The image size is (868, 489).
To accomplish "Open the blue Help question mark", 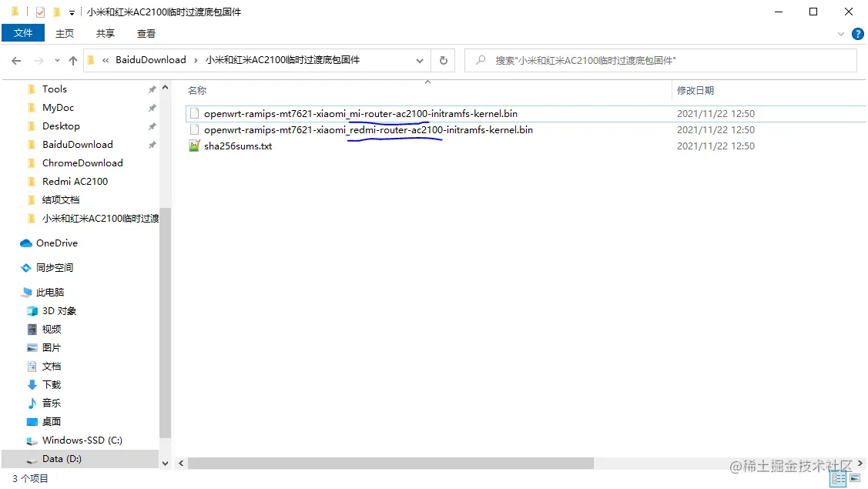I will click(x=857, y=34).
